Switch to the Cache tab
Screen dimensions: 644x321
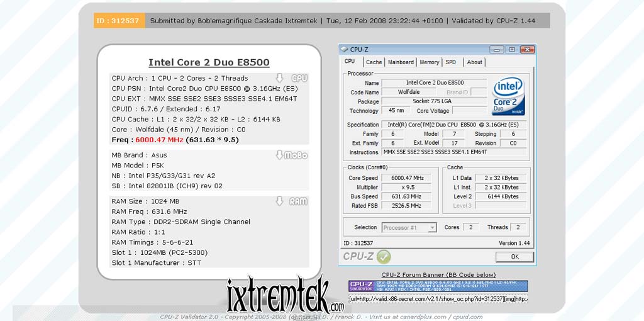click(374, 62)
